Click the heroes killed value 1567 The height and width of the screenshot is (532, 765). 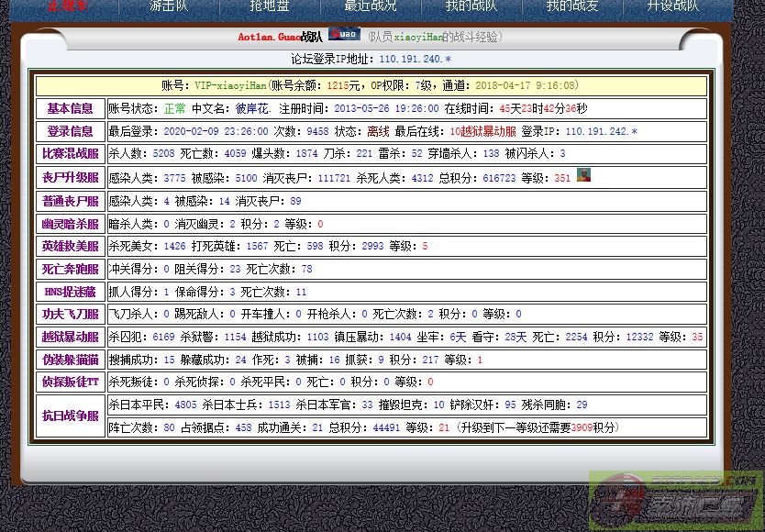pos(257,246)
